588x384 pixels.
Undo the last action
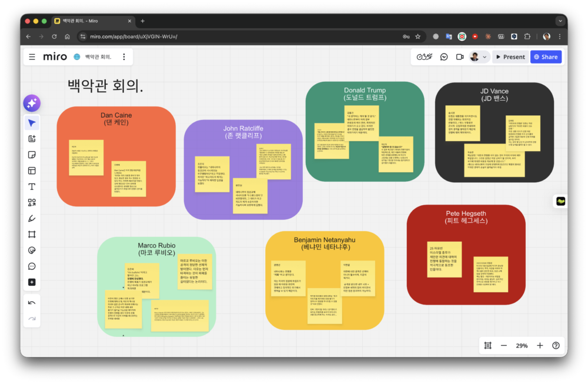(x=32, y=303)
